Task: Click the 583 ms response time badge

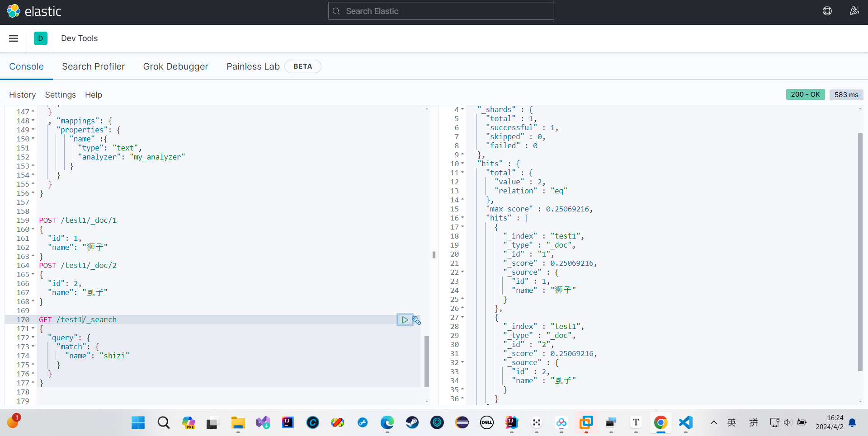Action: click(846, 95)
